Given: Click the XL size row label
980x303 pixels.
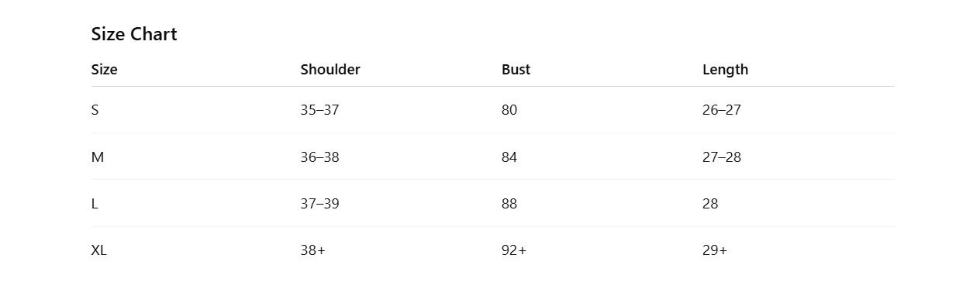Looking at the screenshot, I should coord(99,250).
